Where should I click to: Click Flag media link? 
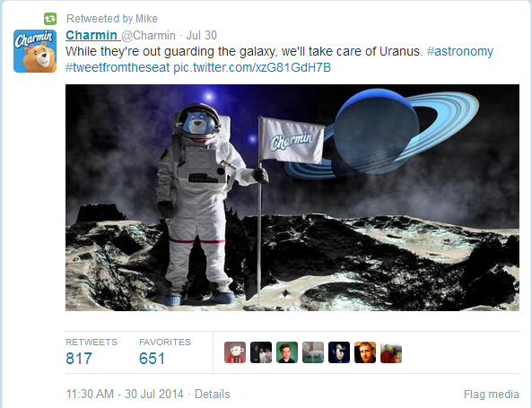[492, 395]
